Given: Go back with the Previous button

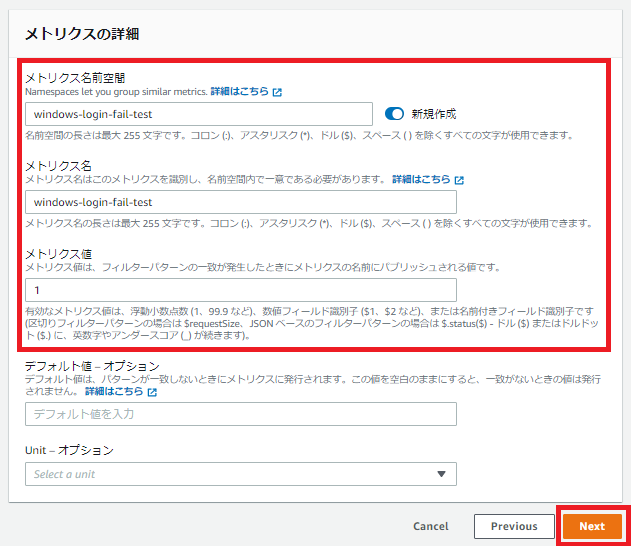Looking at the screenshot, I should (514, 526).
